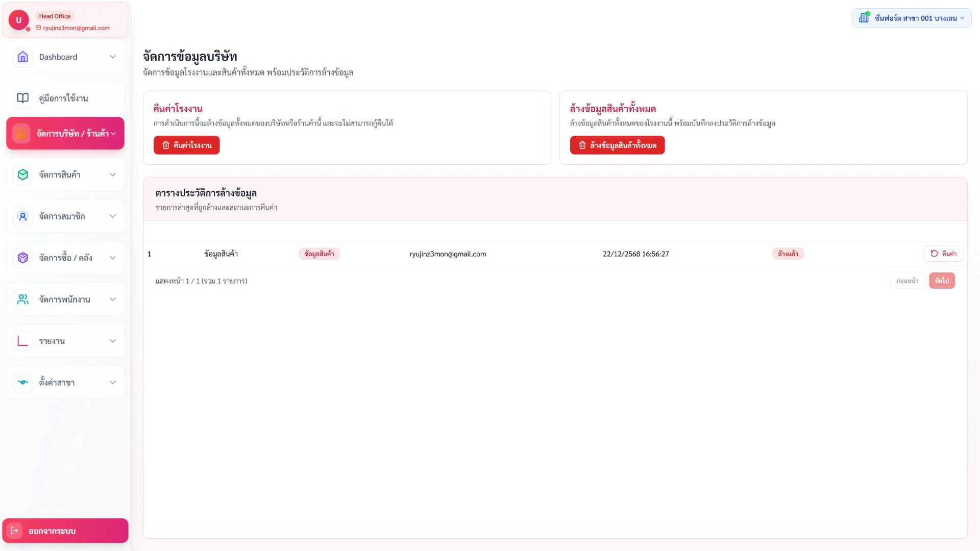The width and height of the screenshot is (980, 551).
Task: Open the branch selector ซันฟอร์ด สาขา 001 dropdown
Action: (x=912, y=18)
